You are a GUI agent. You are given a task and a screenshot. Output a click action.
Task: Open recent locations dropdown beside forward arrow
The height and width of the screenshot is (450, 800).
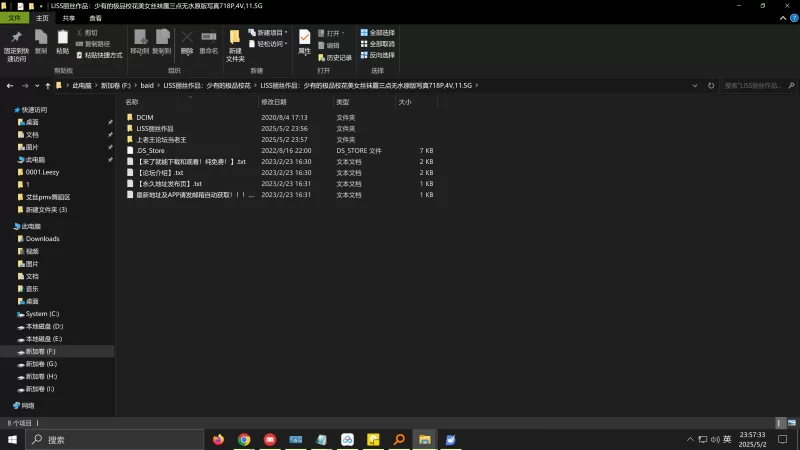tap(37, 86)
